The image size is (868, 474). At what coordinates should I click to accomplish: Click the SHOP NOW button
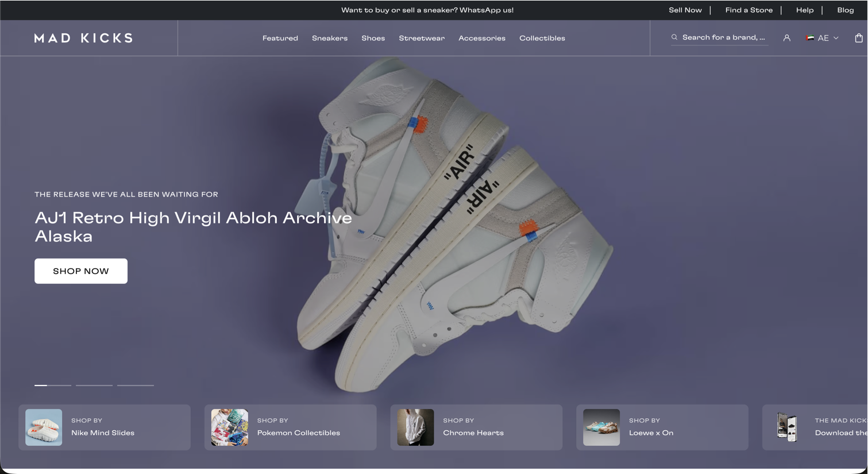81,271
